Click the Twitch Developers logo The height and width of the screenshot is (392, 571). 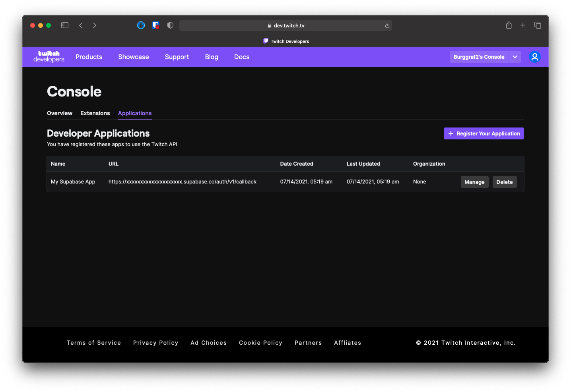tap(49, 57)
